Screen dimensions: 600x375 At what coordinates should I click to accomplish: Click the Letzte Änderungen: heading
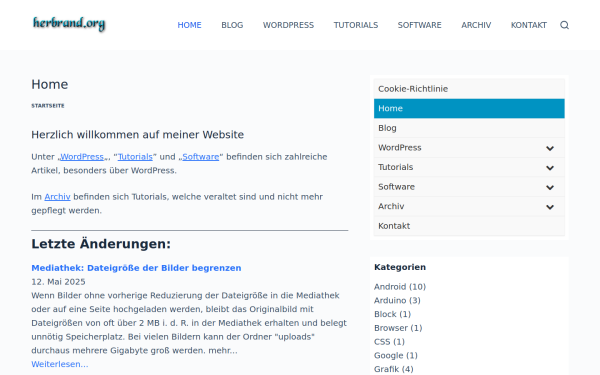tap(101, 244)
